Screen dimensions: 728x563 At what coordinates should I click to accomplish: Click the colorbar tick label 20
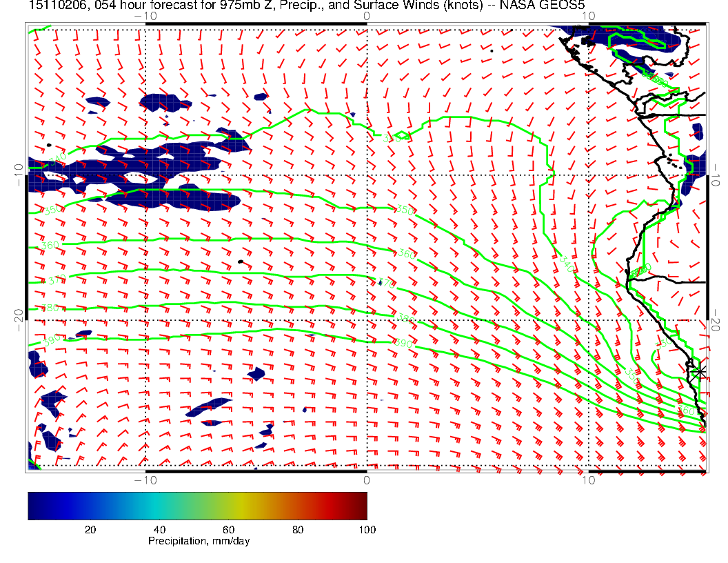pyautogui.click(x=90, y=529)
